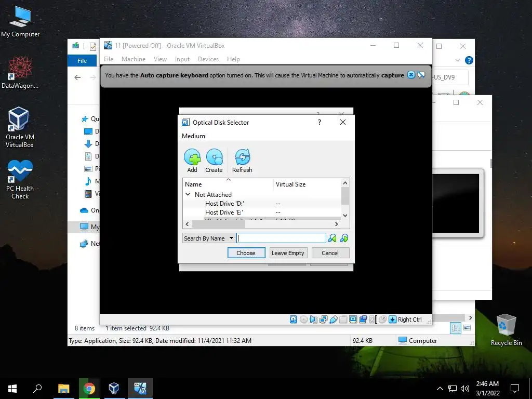Open the Windows Start menu
This screenshot has width=532, height=399.
click(x=12, y=389)
